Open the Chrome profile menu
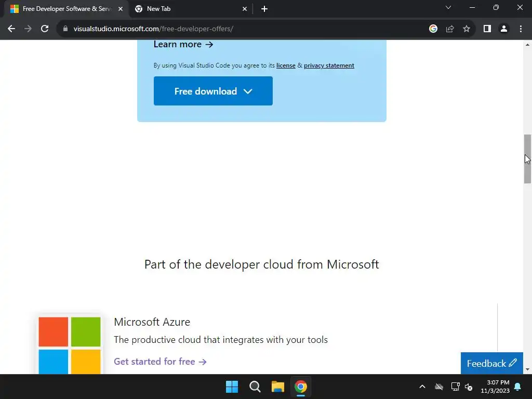 click(x=504, y=29)
